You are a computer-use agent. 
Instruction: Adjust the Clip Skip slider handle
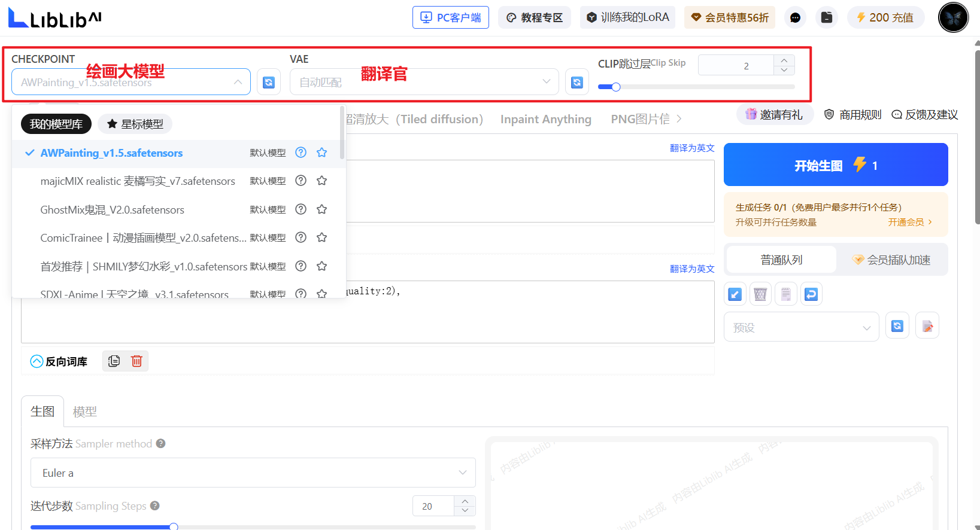[x=615, y=87]
